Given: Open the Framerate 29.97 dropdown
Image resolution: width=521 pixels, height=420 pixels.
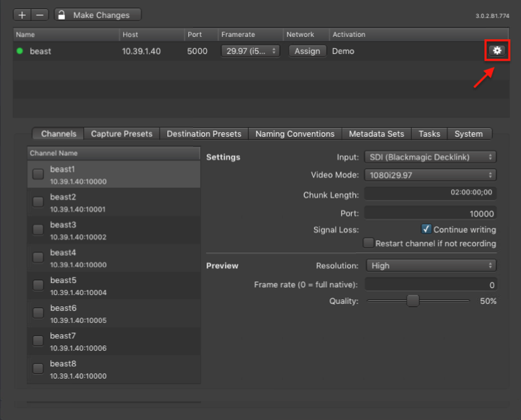Looking at the screenshot, I should click(250, 51).
